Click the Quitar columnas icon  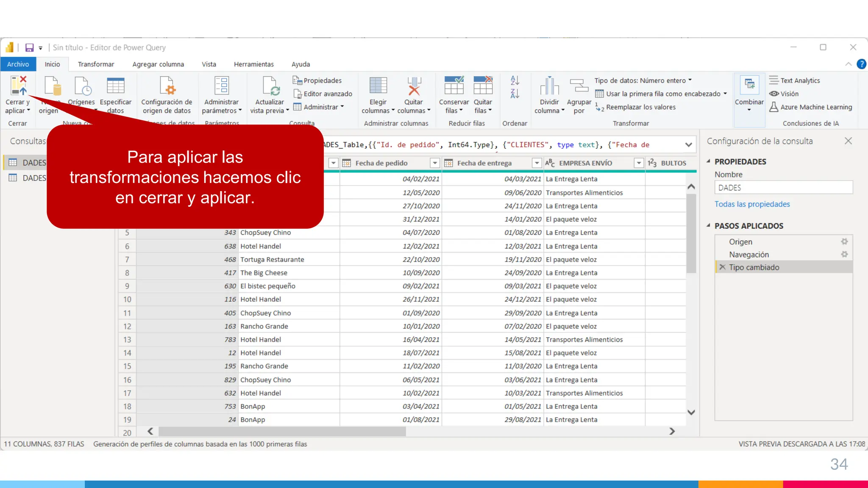(414, 86)
